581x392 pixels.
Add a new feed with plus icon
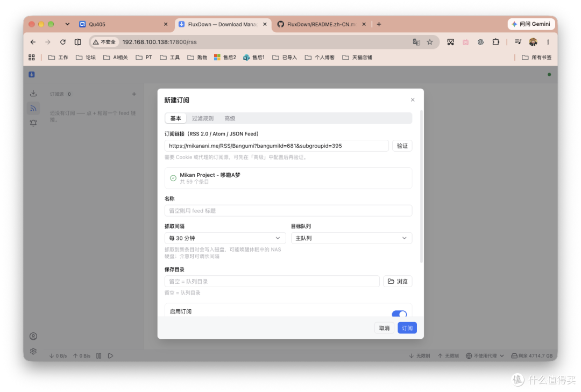[x=134, y=94]
